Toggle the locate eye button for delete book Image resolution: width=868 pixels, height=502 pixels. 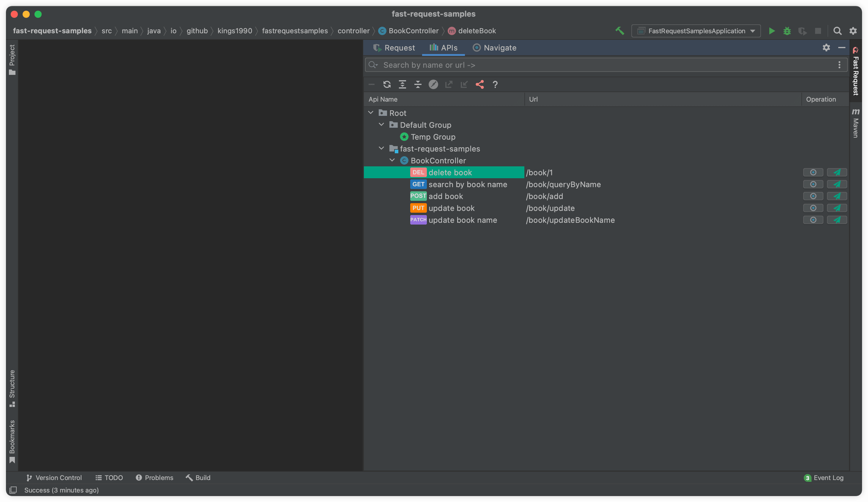(x=813, y=173)
